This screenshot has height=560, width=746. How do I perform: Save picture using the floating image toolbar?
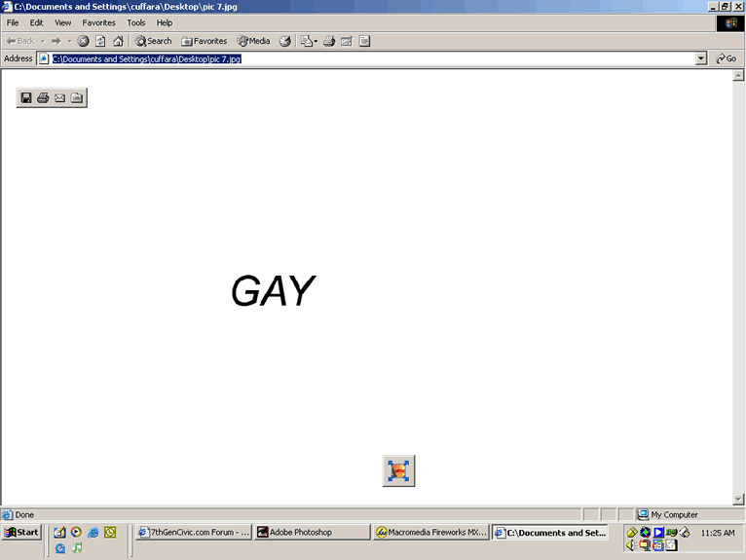click(26, 97)
